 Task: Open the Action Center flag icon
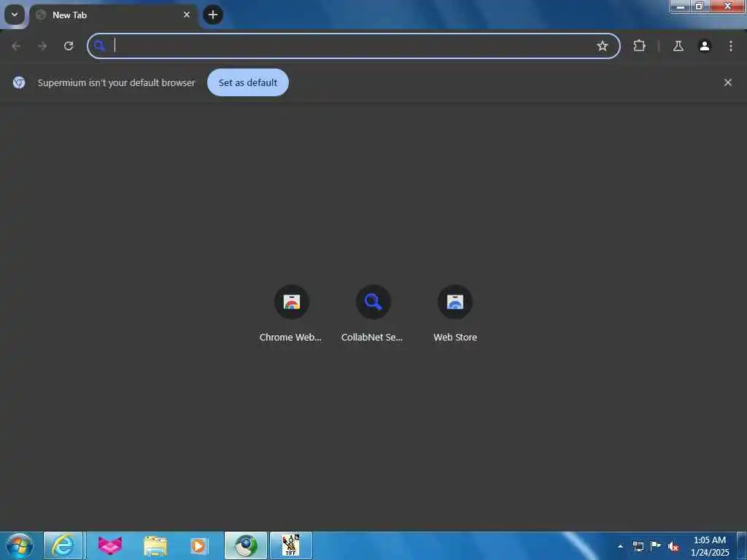[656, 546]
